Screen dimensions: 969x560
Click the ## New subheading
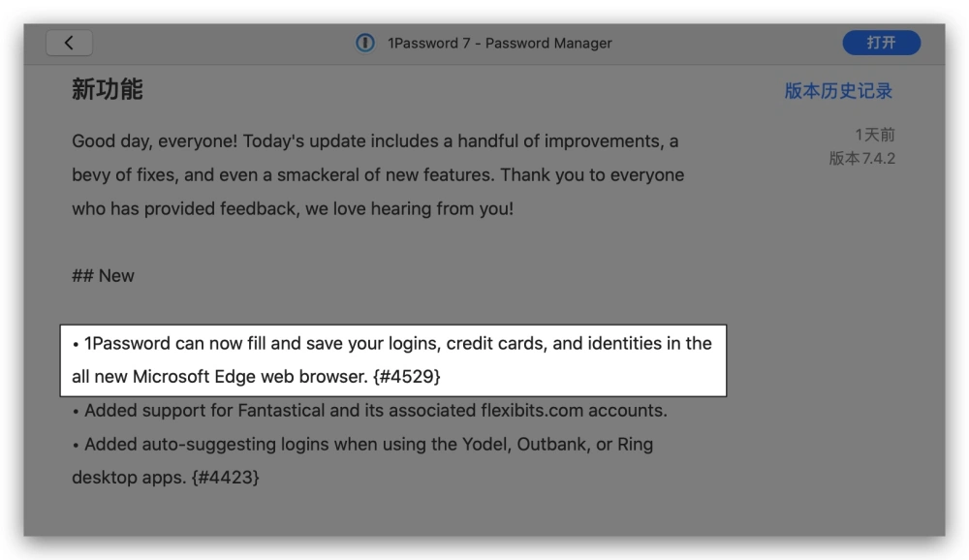point(103,276)
